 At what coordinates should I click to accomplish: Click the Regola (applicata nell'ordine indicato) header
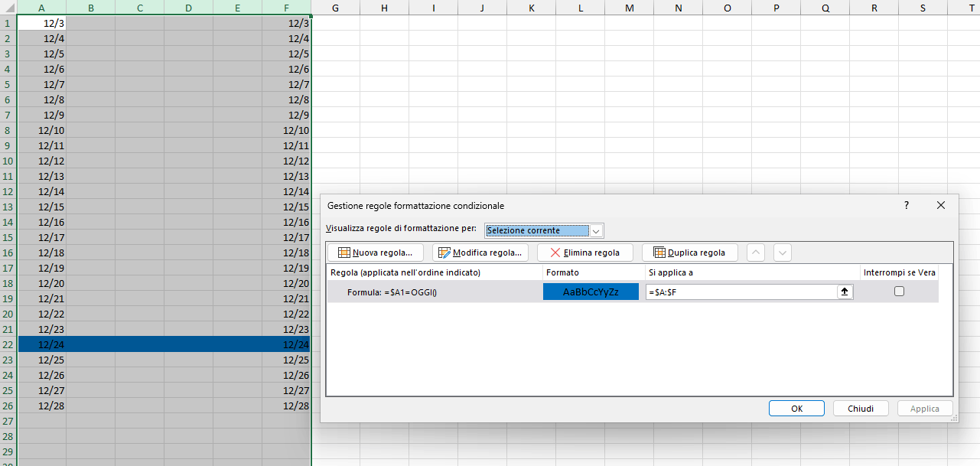click(x=434, y=272)
